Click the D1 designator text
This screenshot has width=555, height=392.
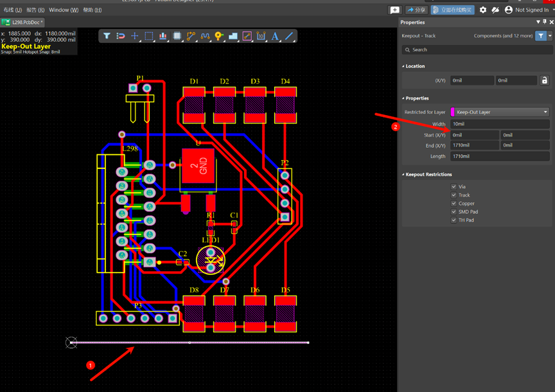[194, 82]
